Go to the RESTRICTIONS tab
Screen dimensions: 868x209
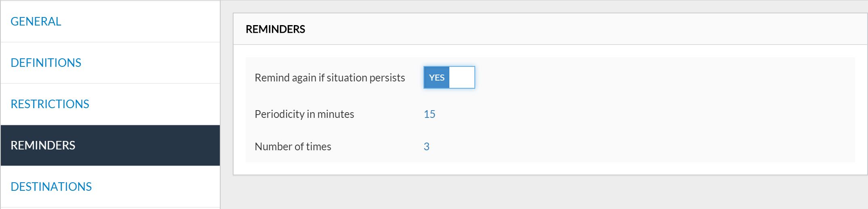pos(50,104)
